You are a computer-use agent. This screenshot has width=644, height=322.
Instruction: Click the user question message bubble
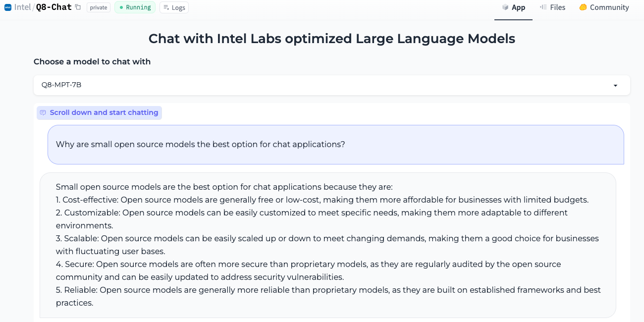(335, 145)
